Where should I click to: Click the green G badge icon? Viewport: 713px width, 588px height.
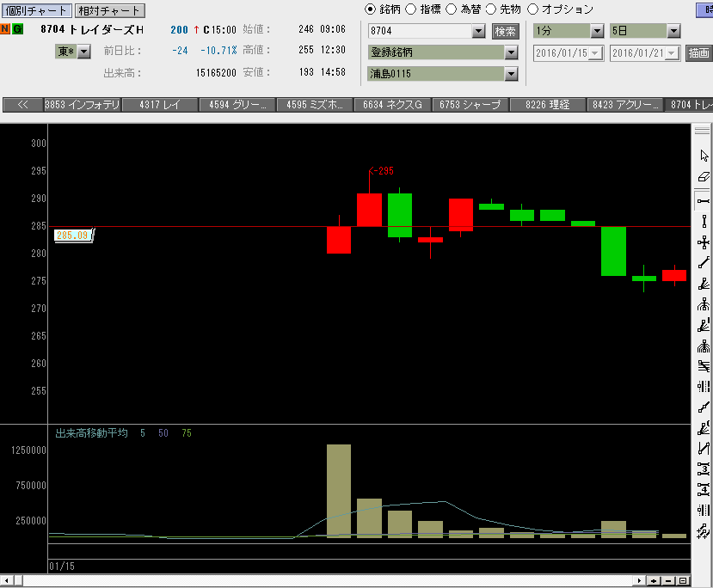[x=17, y=29]
